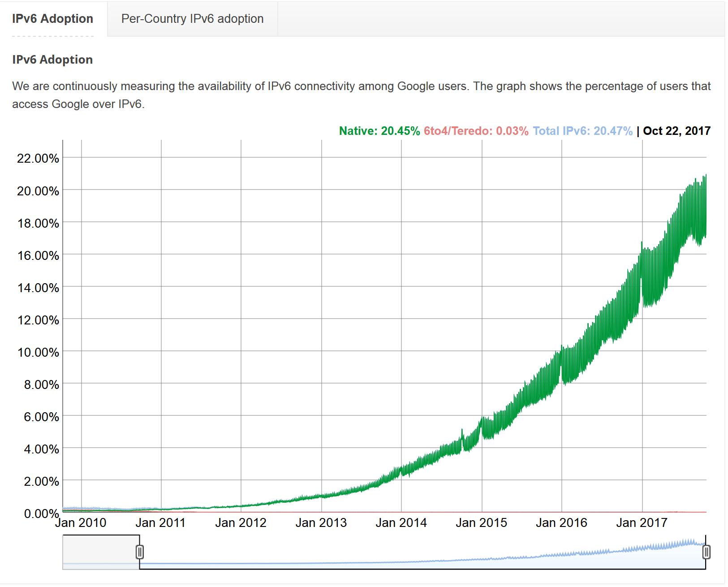728x587 pixels.
Task: Click the 6.00% y-axis label
Action: [41, 417]
